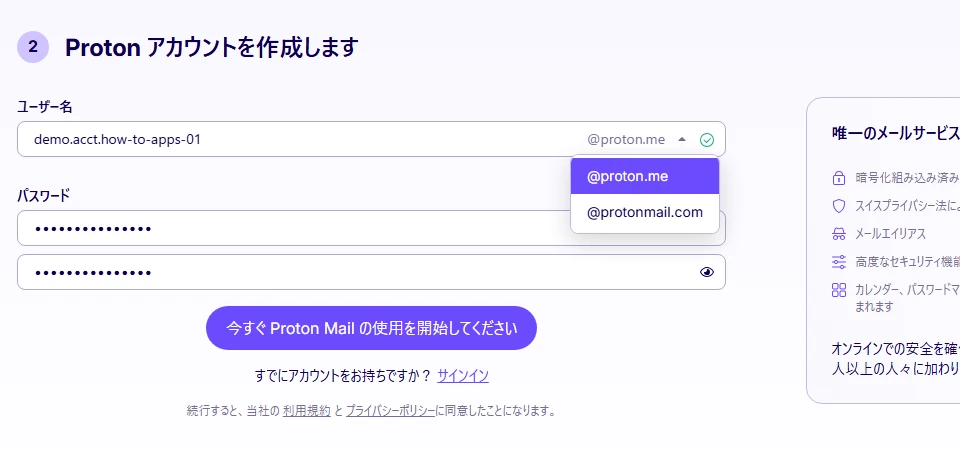Click 今すぐ Proton Mail の使用を開始してください button

[x=371, y=328]
